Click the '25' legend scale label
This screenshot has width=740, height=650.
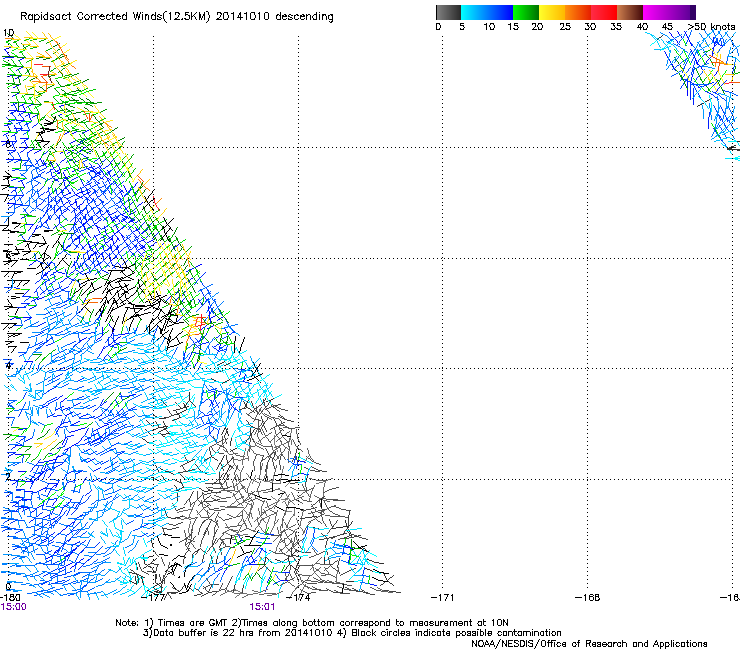click(565, 27)
